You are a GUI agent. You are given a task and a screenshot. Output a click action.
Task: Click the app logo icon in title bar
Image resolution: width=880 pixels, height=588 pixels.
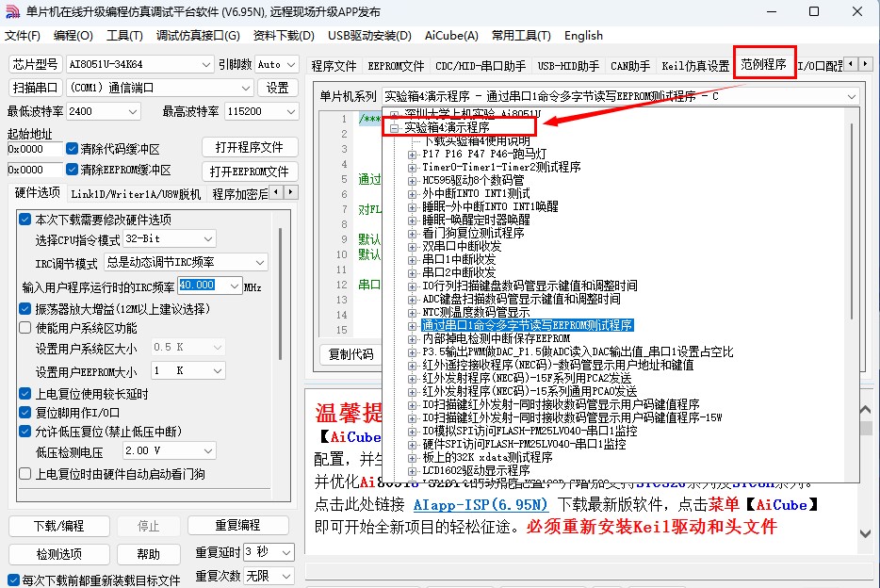click(12, 12)
